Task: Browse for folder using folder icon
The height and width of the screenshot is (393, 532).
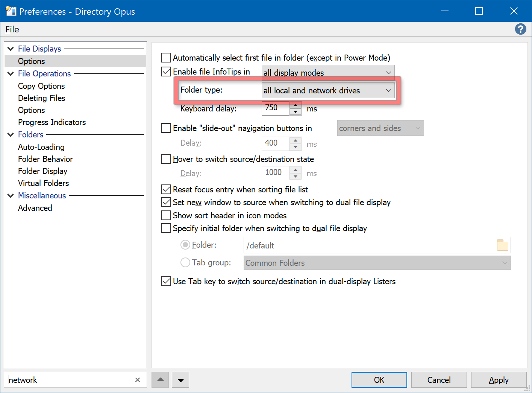Action: pyautogui.click(x=502, y=245)
